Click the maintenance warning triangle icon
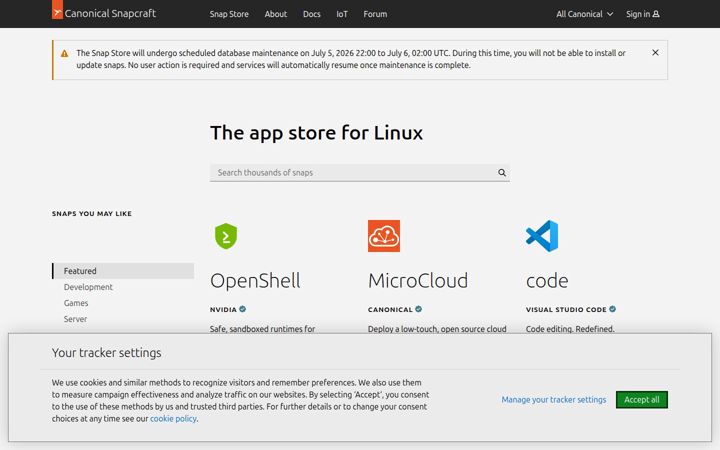This screenshot has width=720, height=450. (65, 54)
